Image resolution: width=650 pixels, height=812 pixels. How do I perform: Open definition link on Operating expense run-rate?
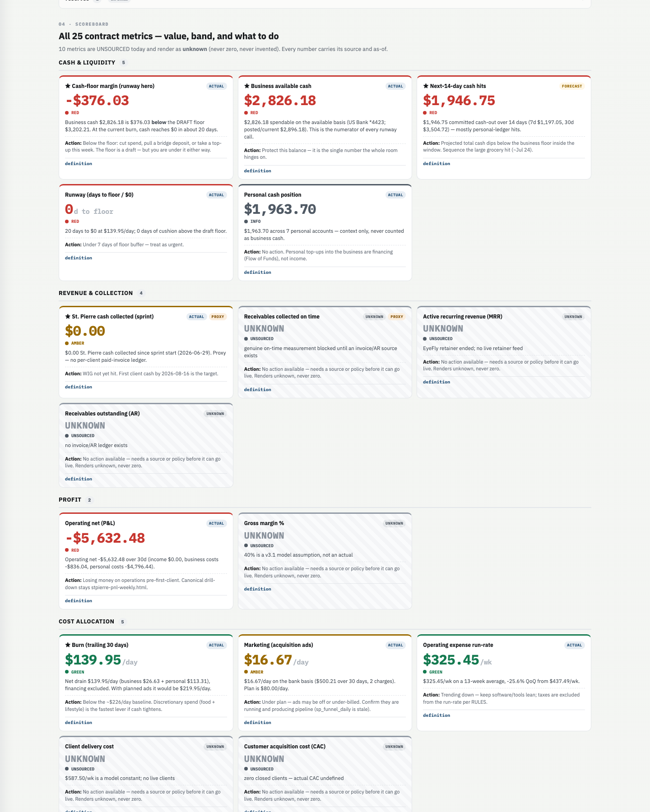(436, 715)
